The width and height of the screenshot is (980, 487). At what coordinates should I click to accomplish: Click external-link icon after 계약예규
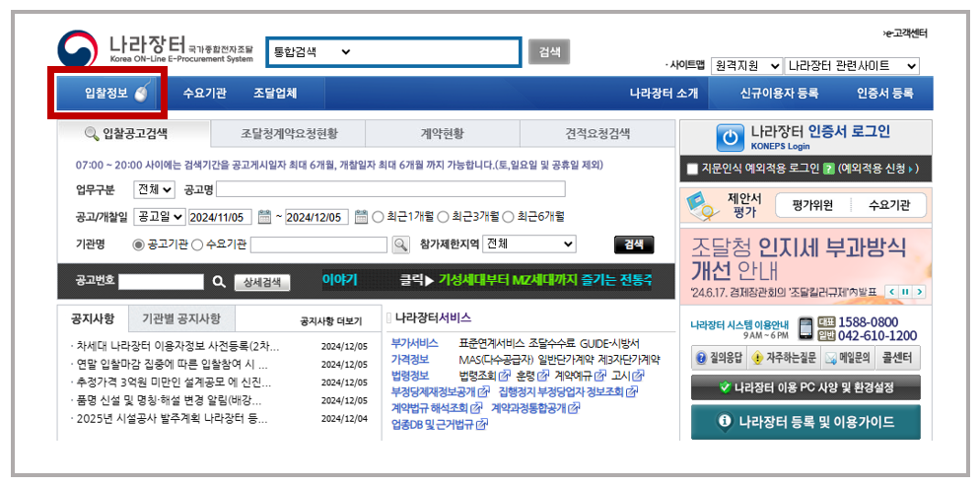point(600,376)
